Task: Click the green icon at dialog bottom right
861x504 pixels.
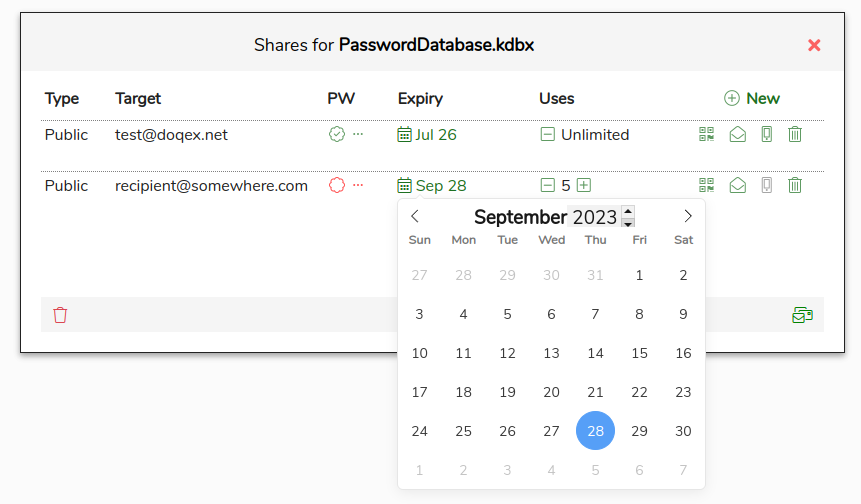Action: (802, 315)
